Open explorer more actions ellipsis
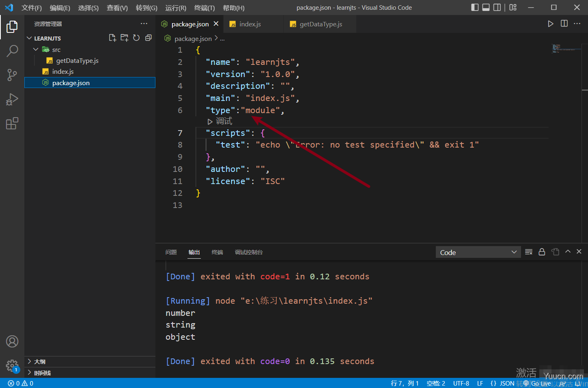Viewport: 588px width, 388px height. (x=144, y=24)
